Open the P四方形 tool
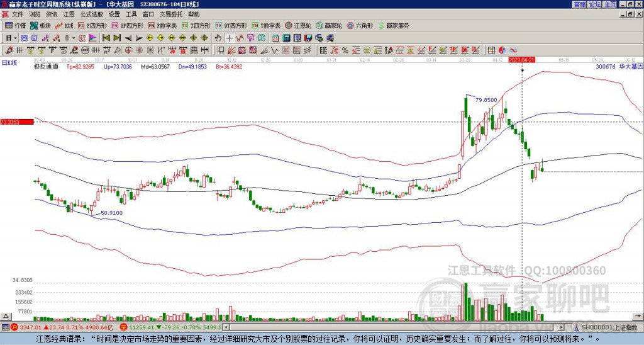 click(93, 25)
